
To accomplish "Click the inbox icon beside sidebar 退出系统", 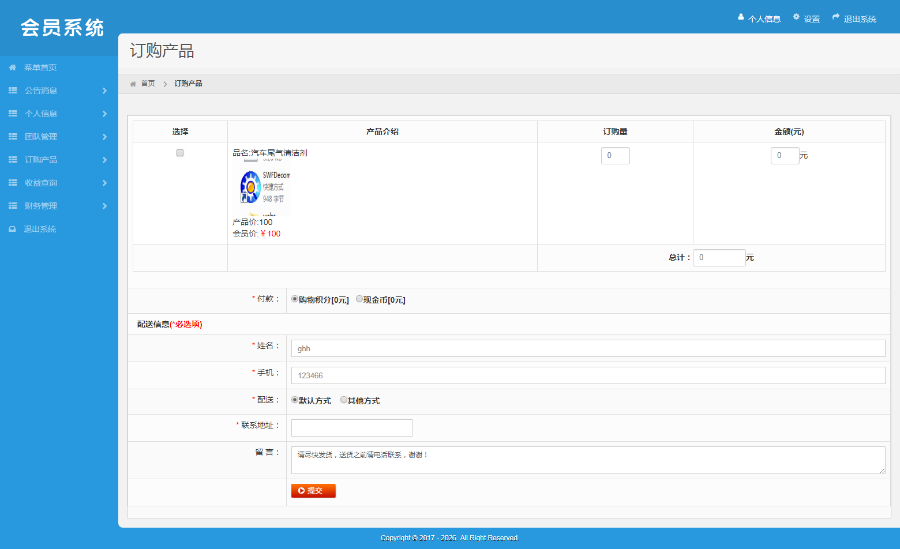I will (12, 229).
